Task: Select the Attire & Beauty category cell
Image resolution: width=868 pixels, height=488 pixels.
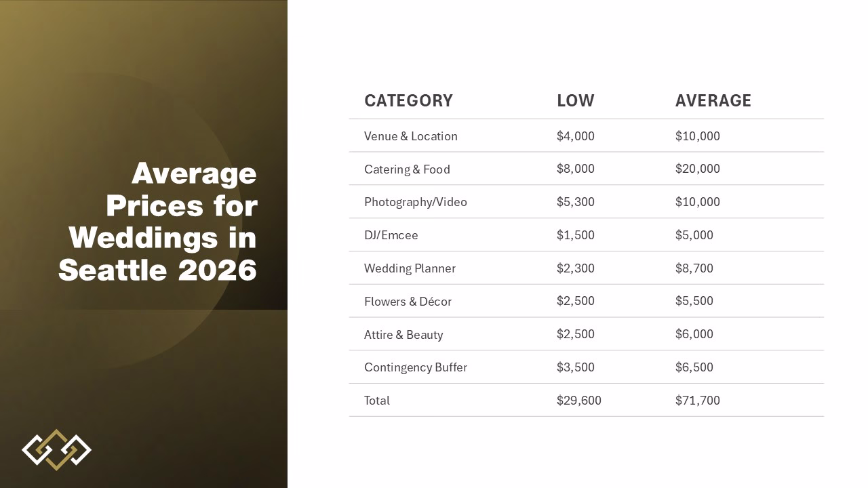Action: click(x=403, y=335)
